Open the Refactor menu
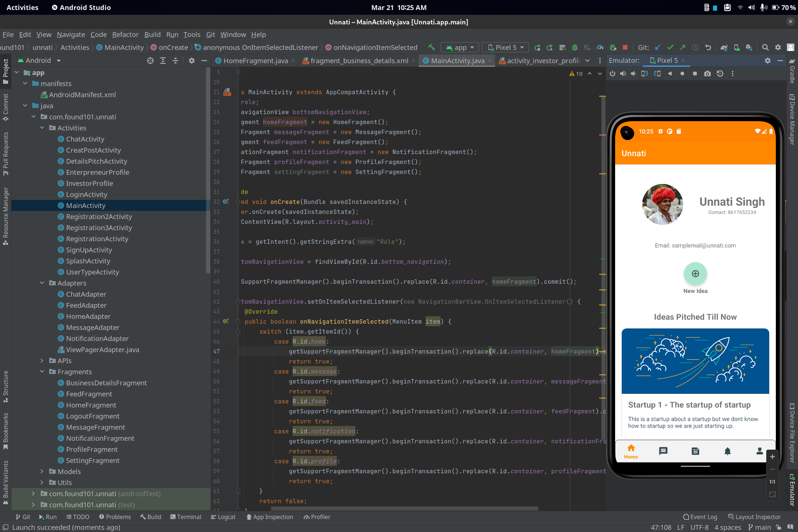Screen dimensions: 798x532 [125, 34]
